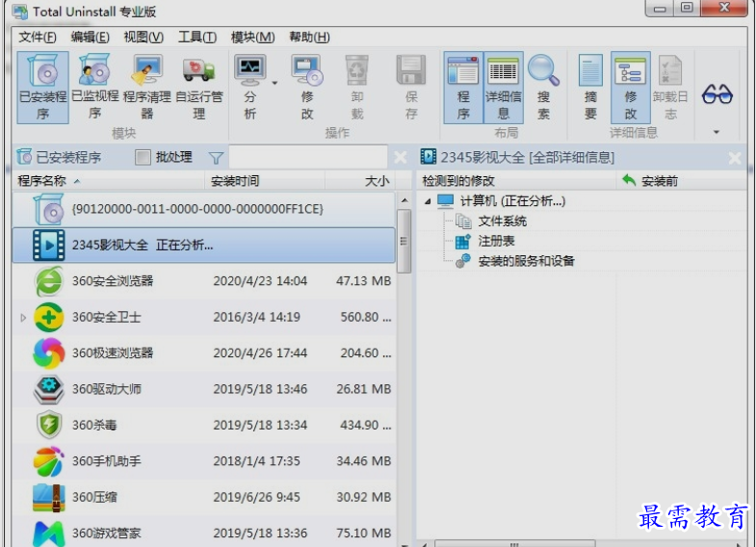Click the 47.13 MB size cell
The width and height of the screenshot is (756, 547).
(x=363, y=281)
